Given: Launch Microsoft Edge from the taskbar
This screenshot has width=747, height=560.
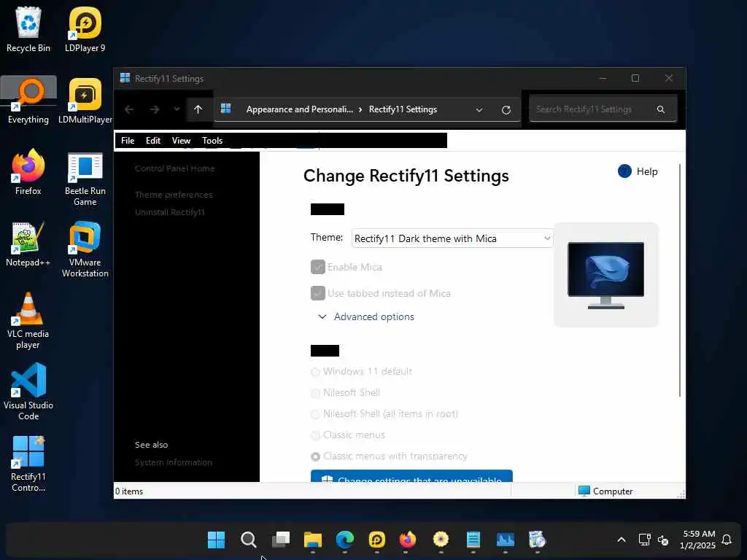Looking at the screenshot, I should (345, 540).
